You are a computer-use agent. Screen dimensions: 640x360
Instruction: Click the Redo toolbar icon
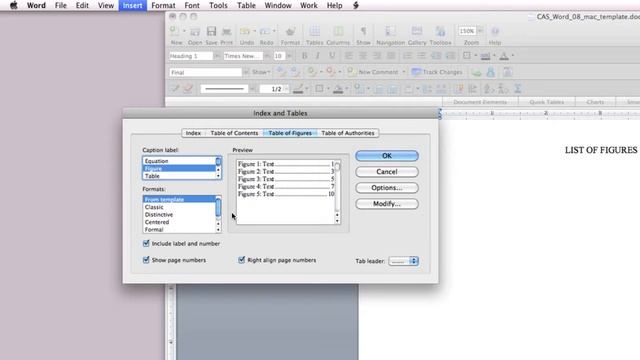pos(265,31)
